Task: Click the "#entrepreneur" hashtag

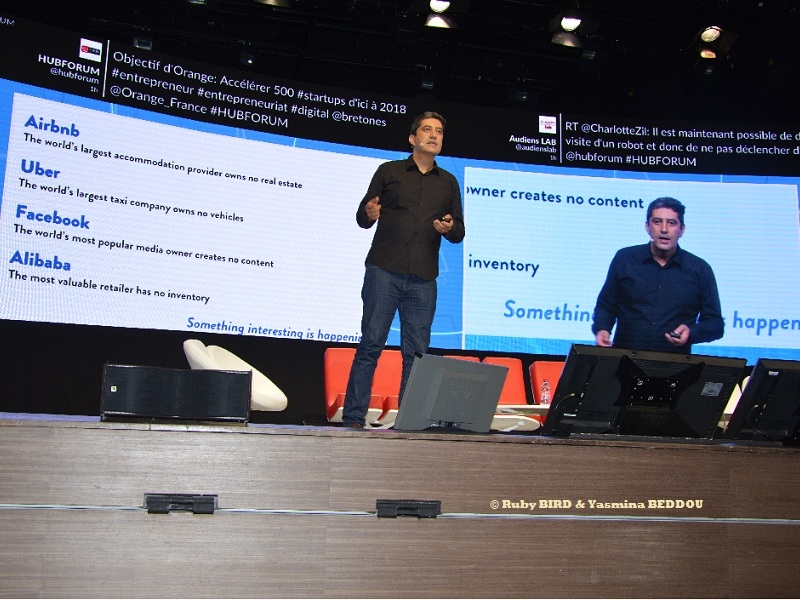Action: coord(152,83)
